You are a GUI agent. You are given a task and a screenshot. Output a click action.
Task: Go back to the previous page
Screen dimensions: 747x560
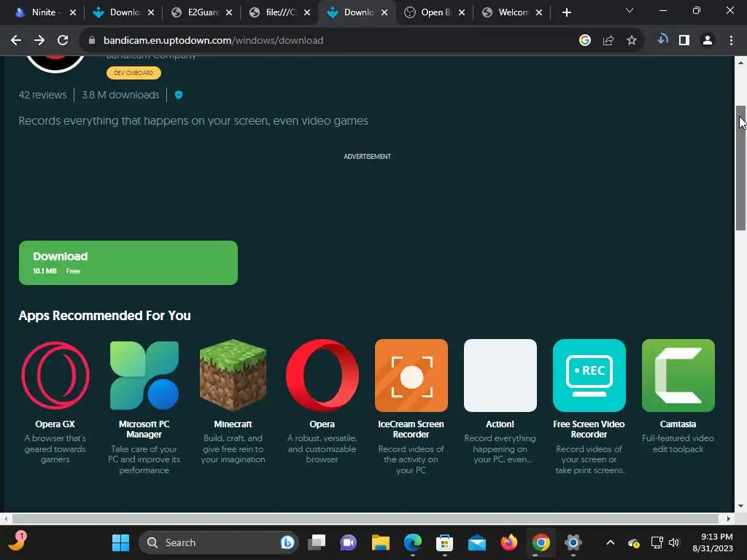pos(16,41)
